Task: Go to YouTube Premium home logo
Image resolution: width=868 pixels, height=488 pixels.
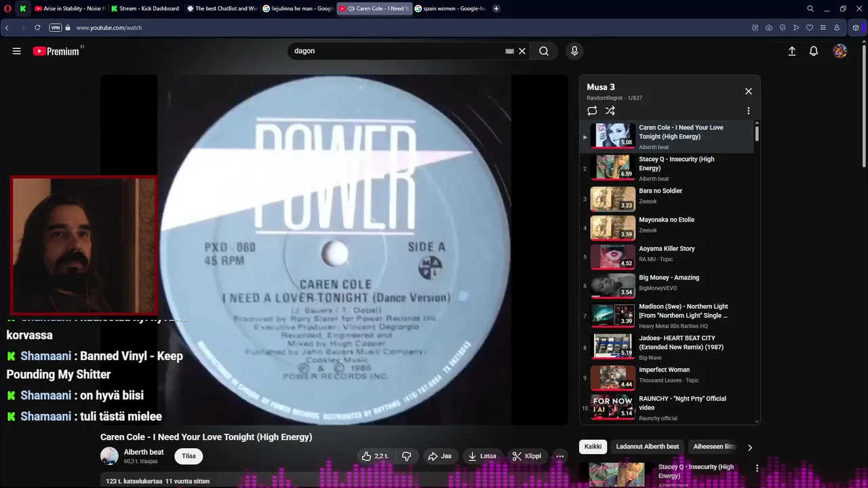Action: [x=56, y=51]
